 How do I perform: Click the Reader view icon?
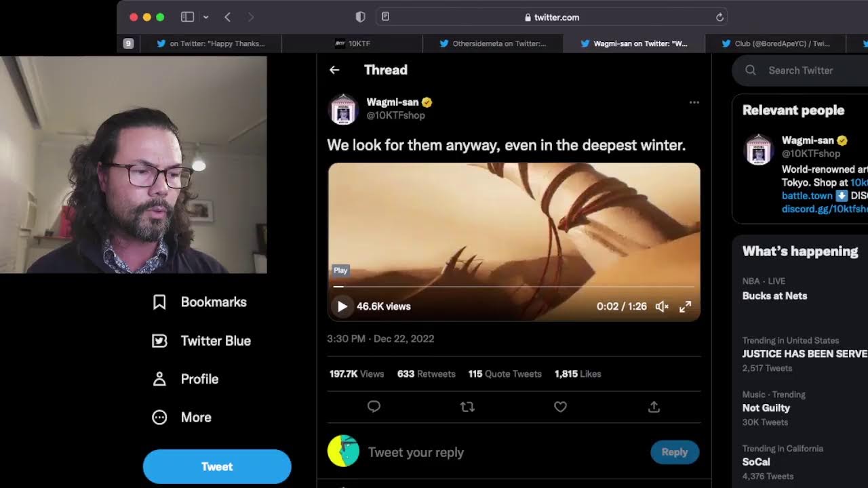point(385,16)
